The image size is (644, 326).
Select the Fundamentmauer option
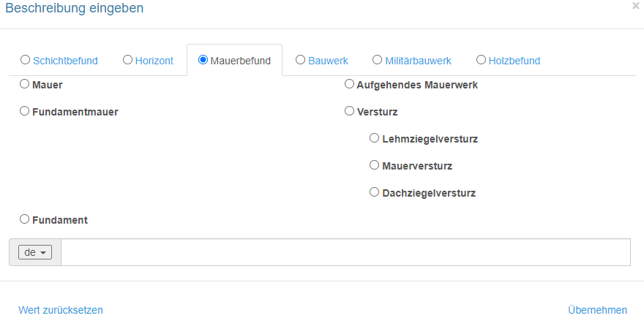pyautogui.click(x=25, y=111)
